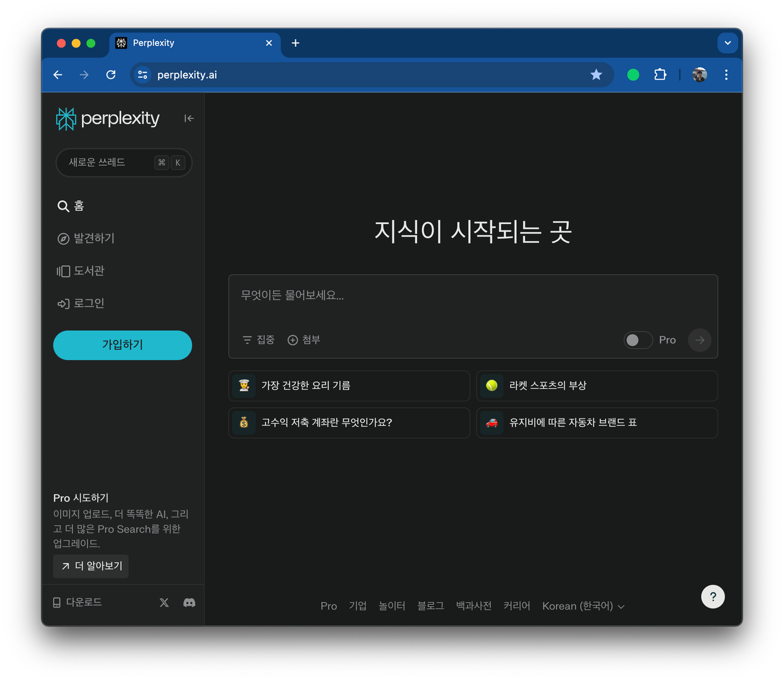Close the Perplexity tab

[269, 43]
